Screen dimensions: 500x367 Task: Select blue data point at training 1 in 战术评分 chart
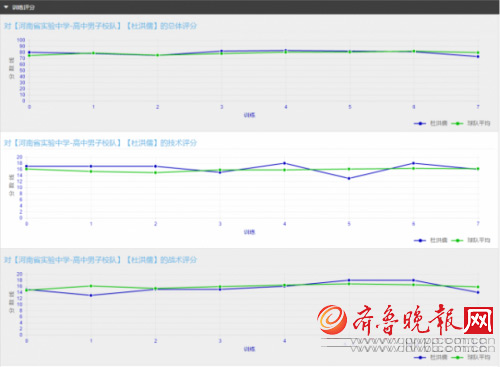pos(91,295)
